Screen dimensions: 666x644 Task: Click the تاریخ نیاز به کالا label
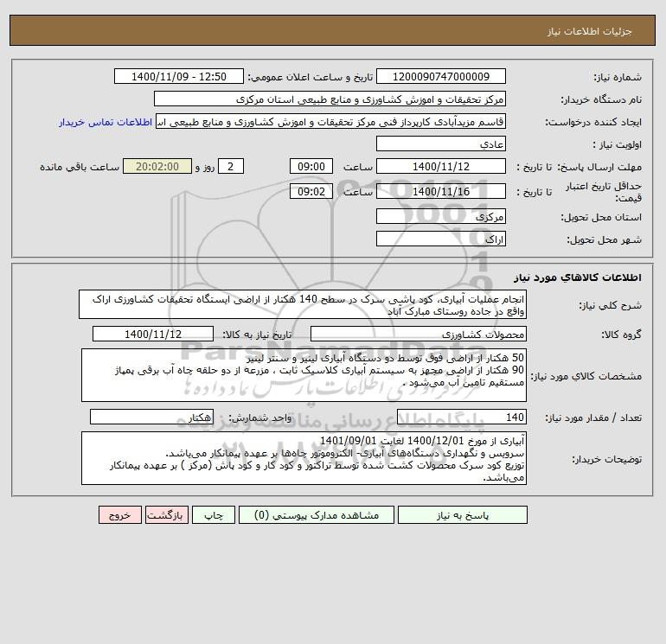(x=258, y=335)
